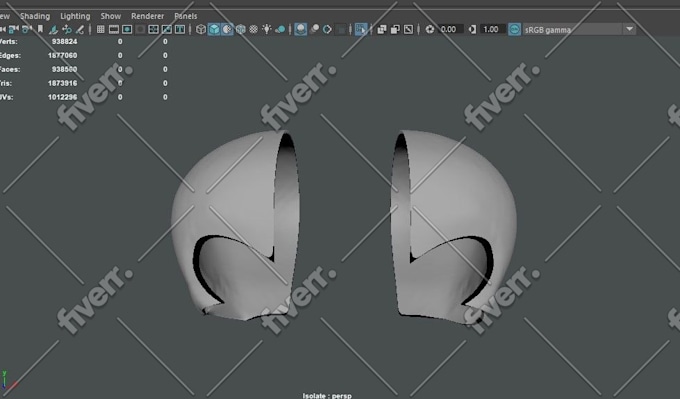
Task: Click the Edges count 1877060
Action: [x=62, y=56]
